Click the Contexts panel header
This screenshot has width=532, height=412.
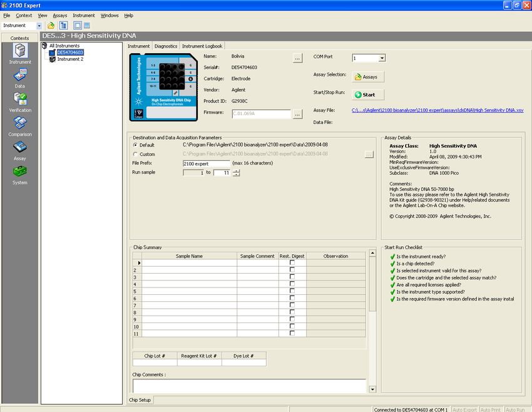[x=19, y=38]
